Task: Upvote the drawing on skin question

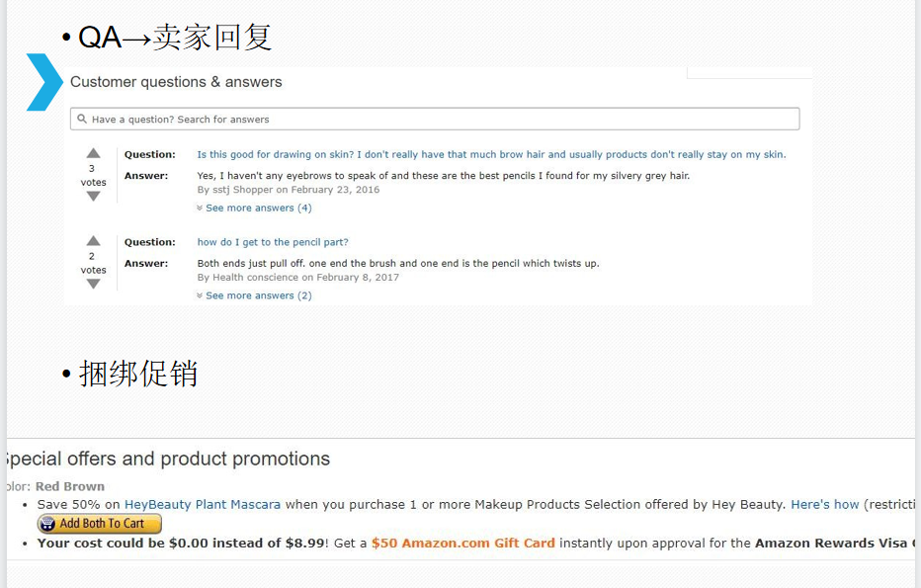Action: (x=94, y=153)
